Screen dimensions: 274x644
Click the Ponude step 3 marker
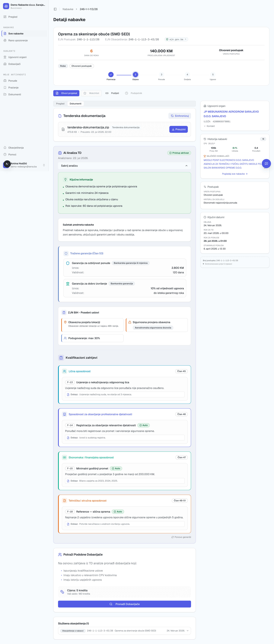pyautogui.click(x=162, y=74)
